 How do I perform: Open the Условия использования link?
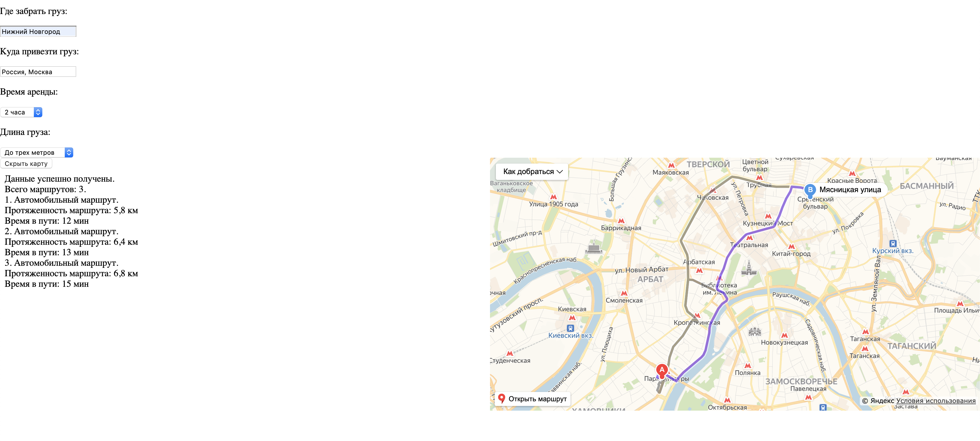click(936, 401)
